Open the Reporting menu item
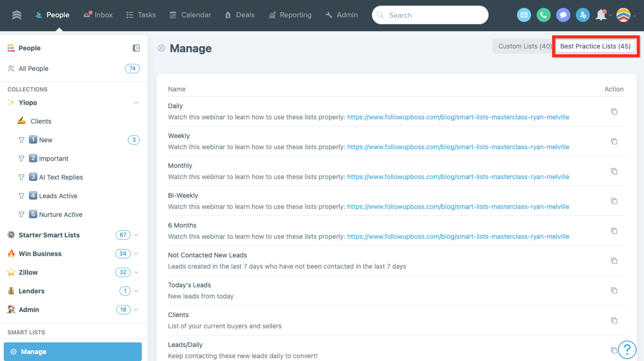644x361 pixels. 290,15
